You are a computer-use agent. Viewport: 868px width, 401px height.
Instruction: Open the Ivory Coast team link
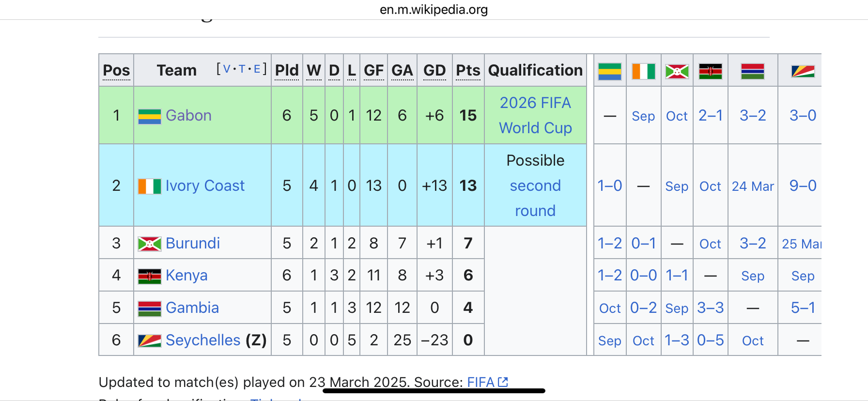point(205,185)
